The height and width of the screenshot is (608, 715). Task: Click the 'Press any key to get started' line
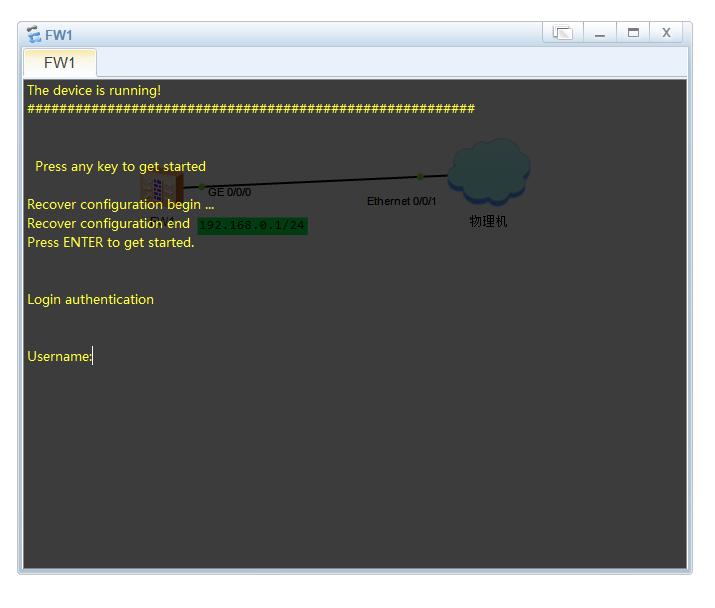pos(120,166)
